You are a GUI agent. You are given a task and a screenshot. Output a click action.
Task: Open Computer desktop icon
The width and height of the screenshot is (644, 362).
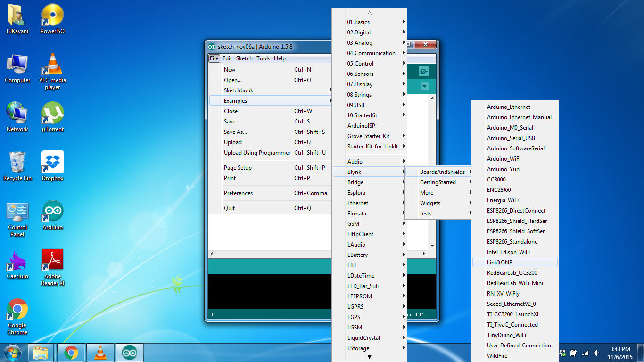(x=17, y=69)
